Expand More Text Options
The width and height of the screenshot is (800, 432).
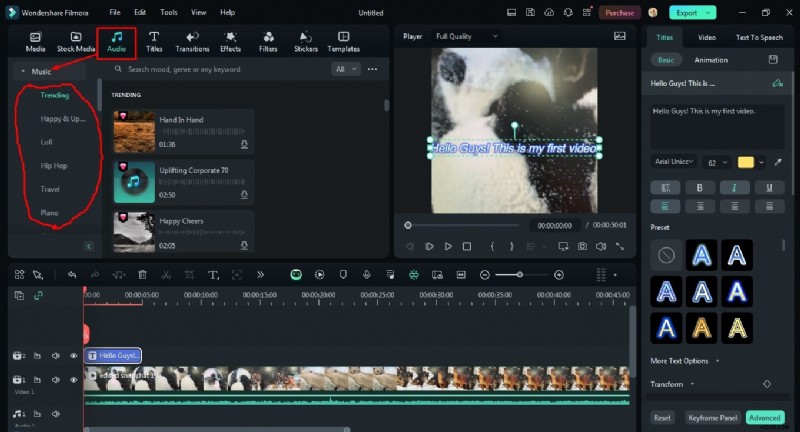(x=685, y=360)
